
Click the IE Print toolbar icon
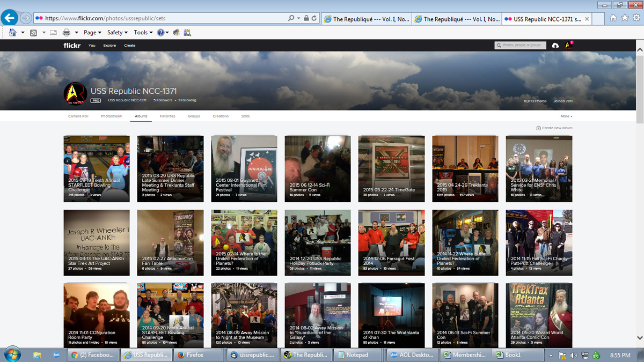pyautogui.click(x=67, y=33)
